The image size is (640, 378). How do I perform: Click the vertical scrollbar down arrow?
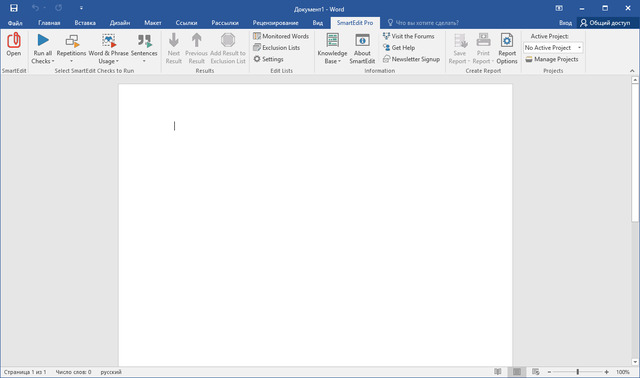[635, 362]
